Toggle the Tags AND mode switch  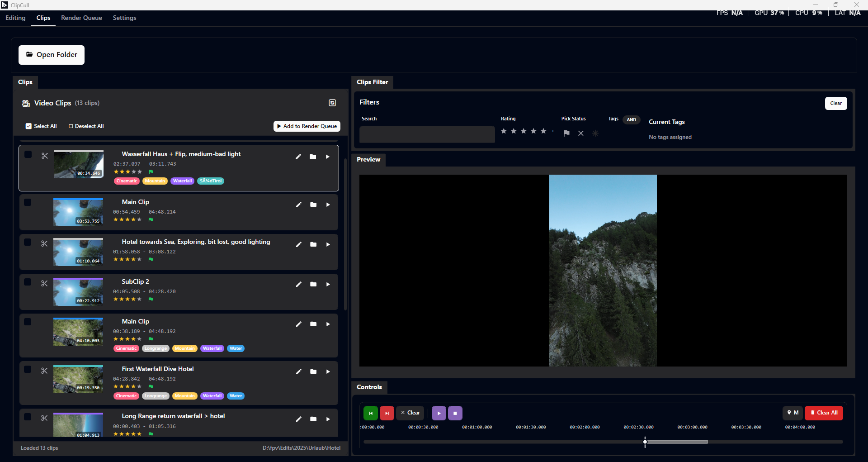tap(631, 119)
